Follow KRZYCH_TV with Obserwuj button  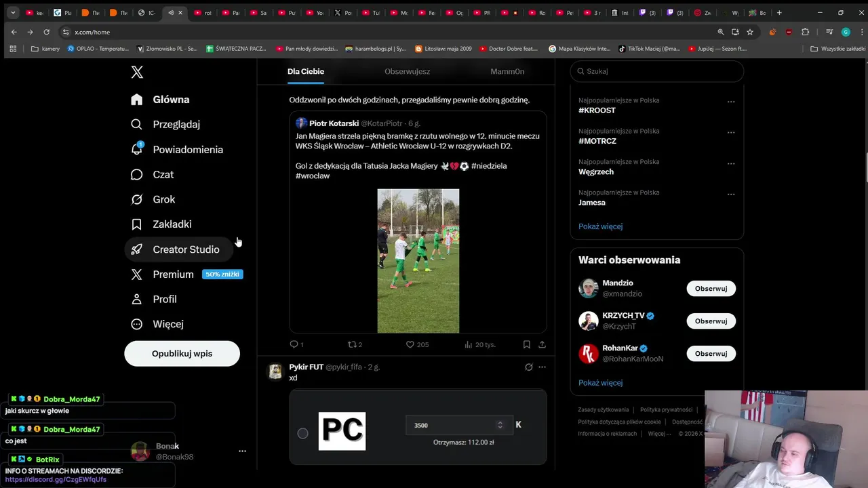coord(711,321)
